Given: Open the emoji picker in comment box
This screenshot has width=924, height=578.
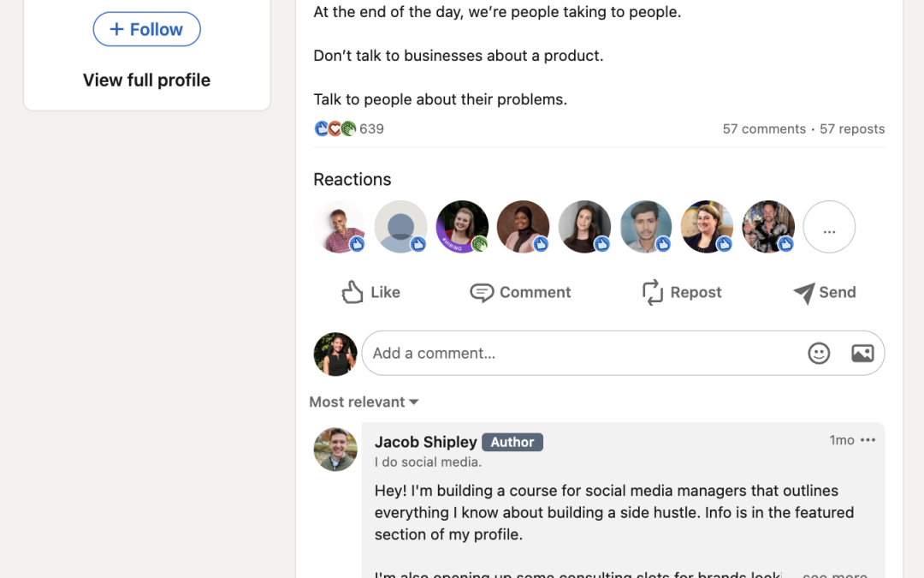Looking at the screenshot, I should [x=819, y=353].
